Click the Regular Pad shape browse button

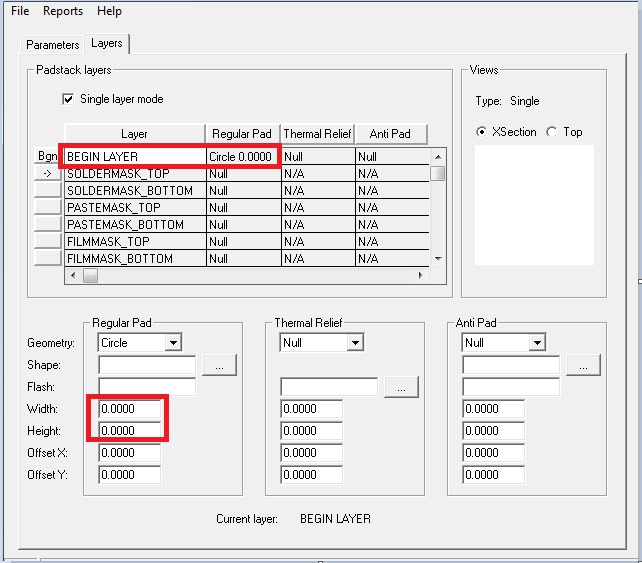tap(219, 365)
